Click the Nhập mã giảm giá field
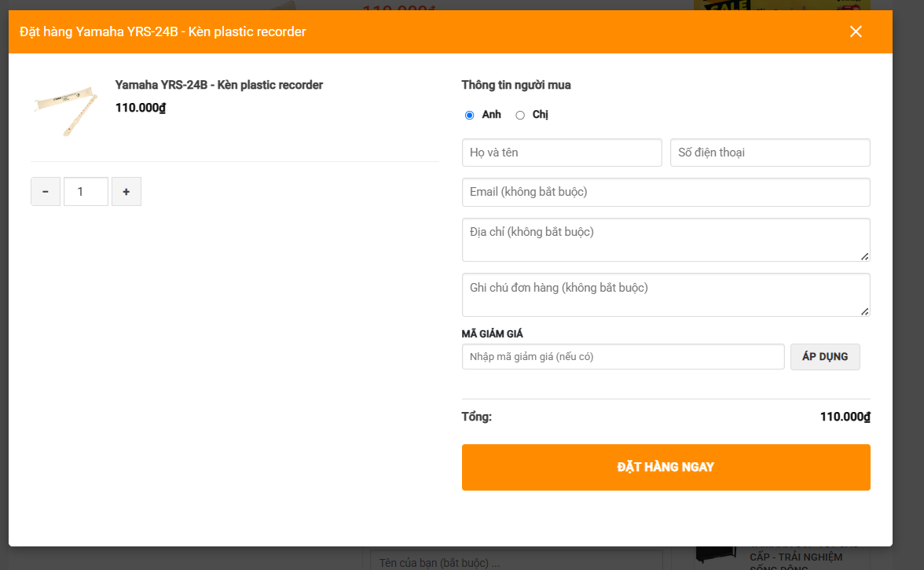This screenshot has width=924, height=570. [x=623, y=357]
